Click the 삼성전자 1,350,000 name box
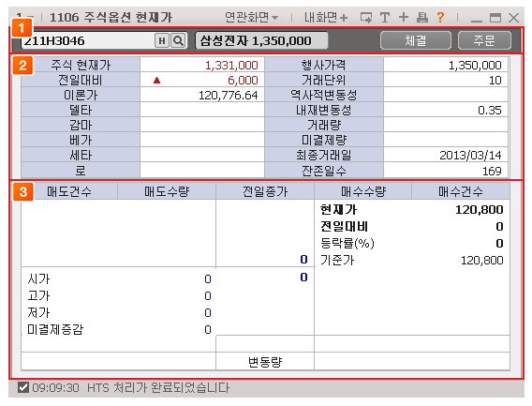Viewport: 532px width, 406px height. [261, 41]
